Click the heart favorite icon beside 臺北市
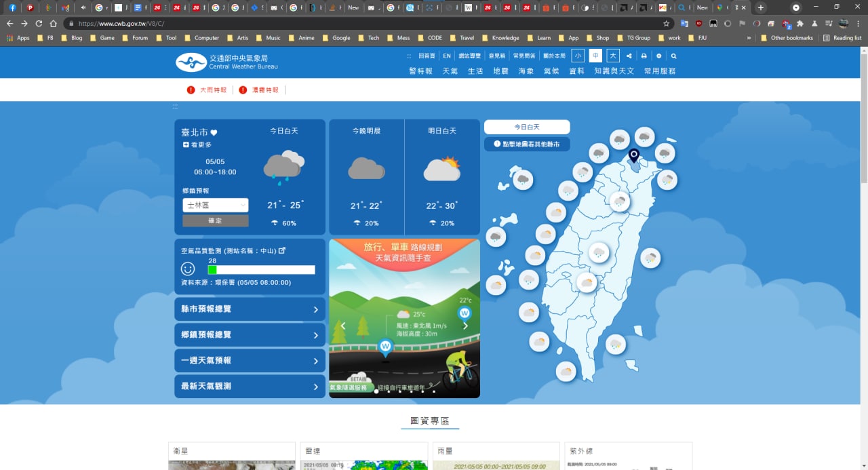The height and width of the screenshot is (470, 868). (214, 133)
